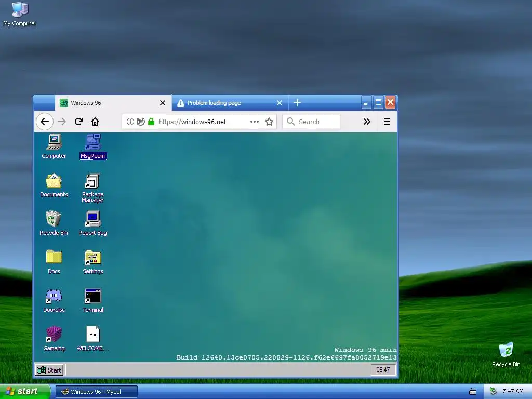Open a new browser tab

[x=297, y=102]
